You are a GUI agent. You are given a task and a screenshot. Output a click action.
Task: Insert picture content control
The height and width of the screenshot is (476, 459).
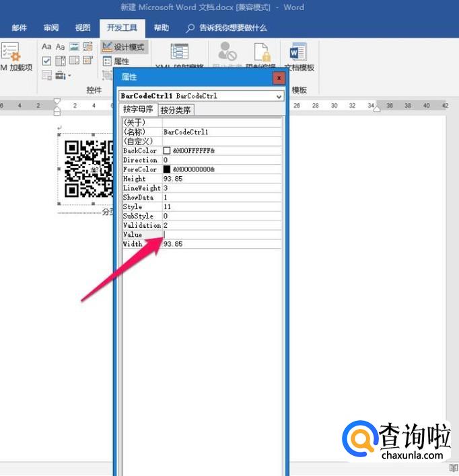[74, 46]
